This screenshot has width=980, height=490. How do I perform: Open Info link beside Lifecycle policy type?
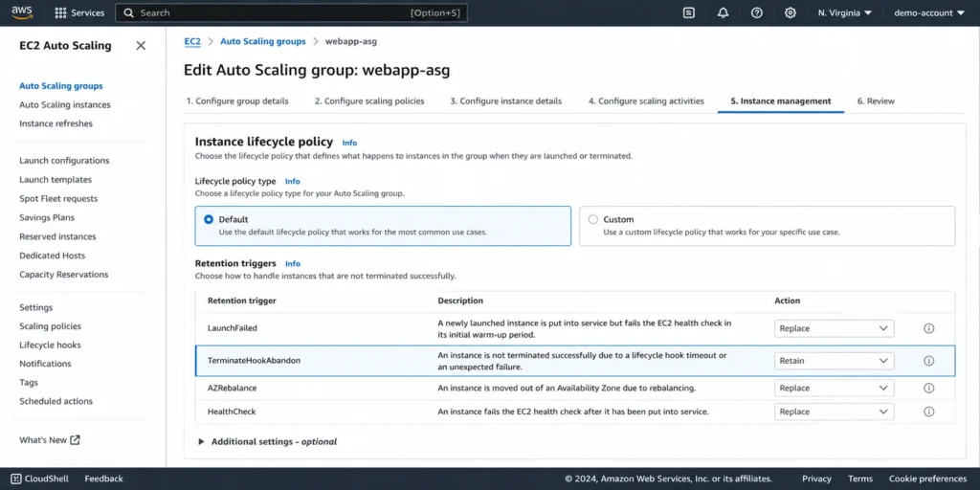pyautogui.click(x=293, y=181)
